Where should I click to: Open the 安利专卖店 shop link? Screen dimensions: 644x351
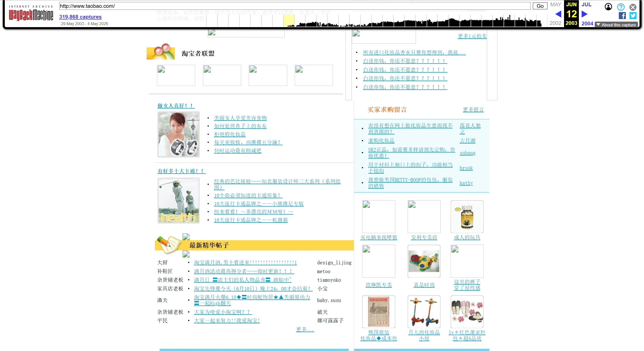424,237
